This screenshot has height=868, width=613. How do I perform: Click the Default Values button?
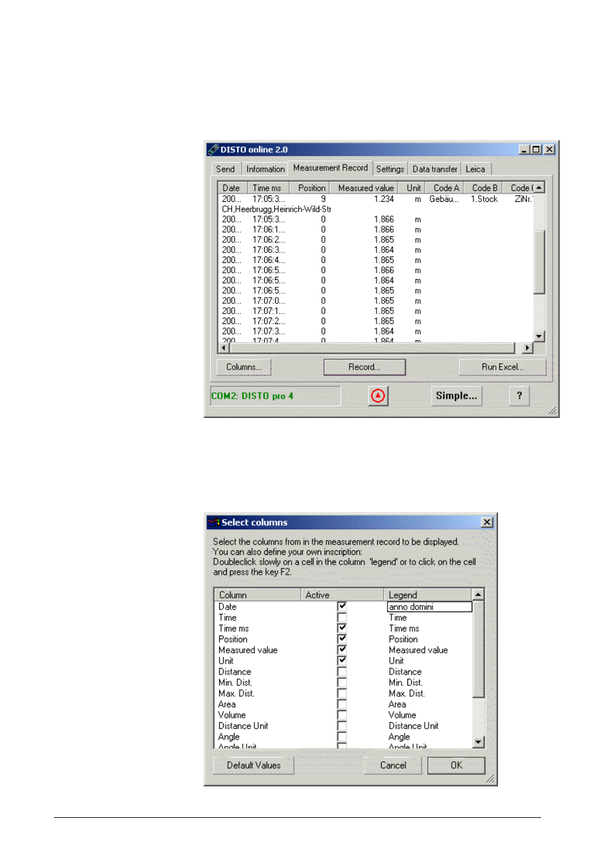pyautogui.click(x=253, y=765)
